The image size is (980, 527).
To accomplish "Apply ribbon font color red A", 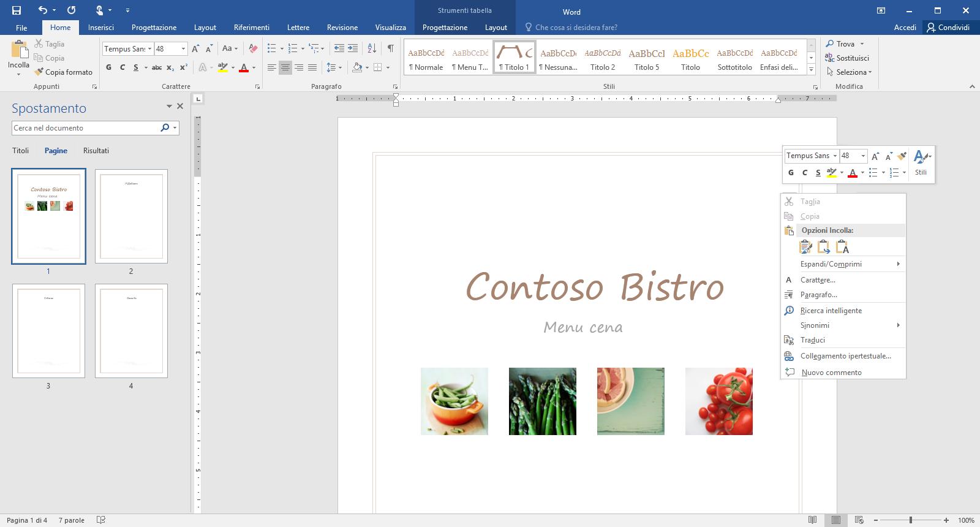I will point(244,67).
